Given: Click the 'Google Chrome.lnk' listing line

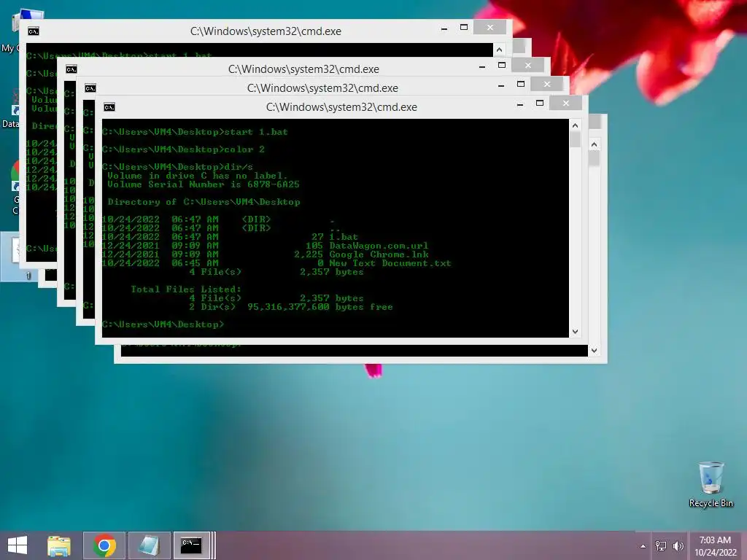Looking at the screenshot, I should (265, 254).
